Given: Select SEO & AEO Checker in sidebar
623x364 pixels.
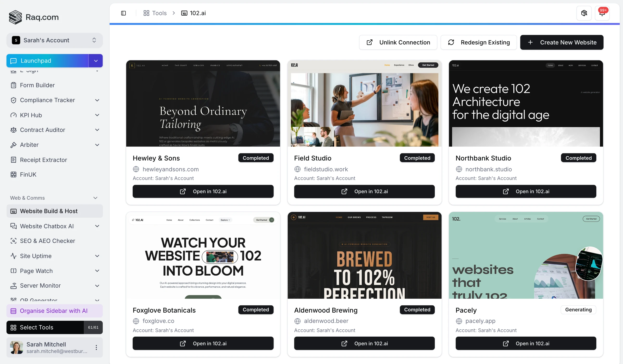Looking at the screenshot, I should pyautogui.click(x=55, y=241).
